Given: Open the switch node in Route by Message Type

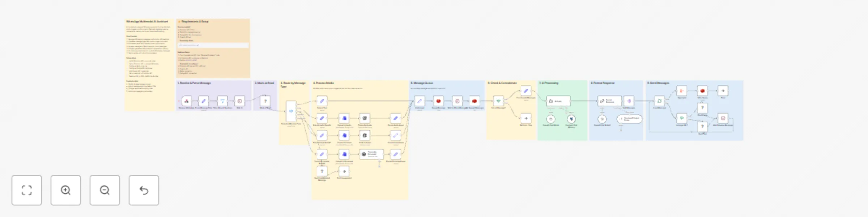Looking at the screenshot, I should click(x=291, y=111).
